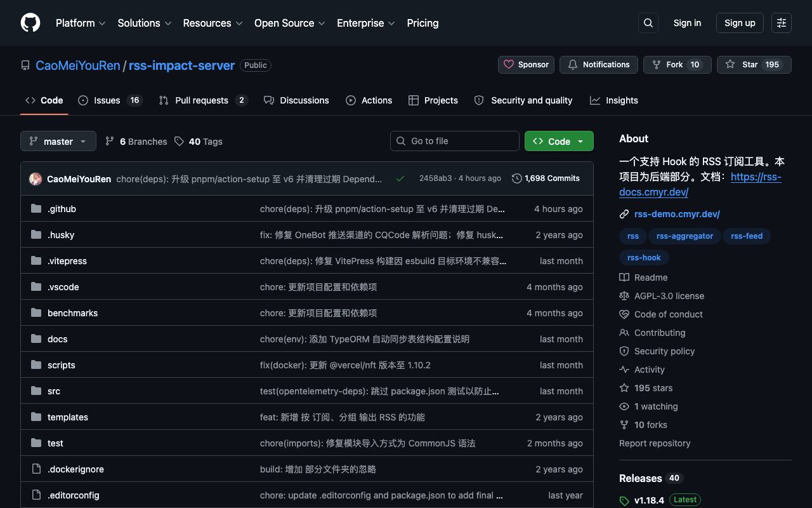This screenshot has height=508, width=812.
Task: Switch to Security and quality tab
Action: tap(523, 100)
